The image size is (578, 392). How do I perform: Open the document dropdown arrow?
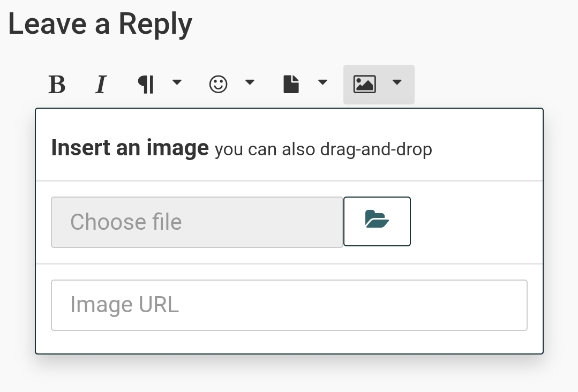point(322,82)
